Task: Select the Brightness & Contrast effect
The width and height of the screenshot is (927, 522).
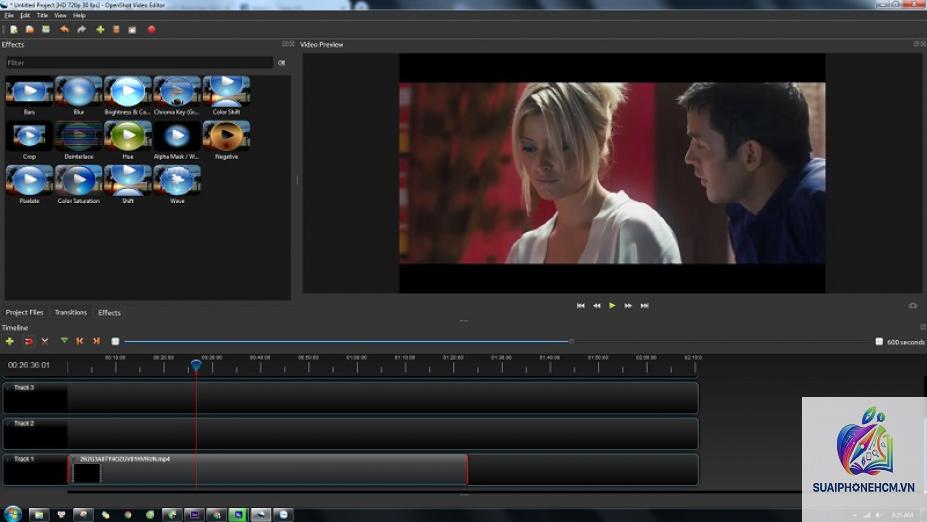Action: pos(128,96)
